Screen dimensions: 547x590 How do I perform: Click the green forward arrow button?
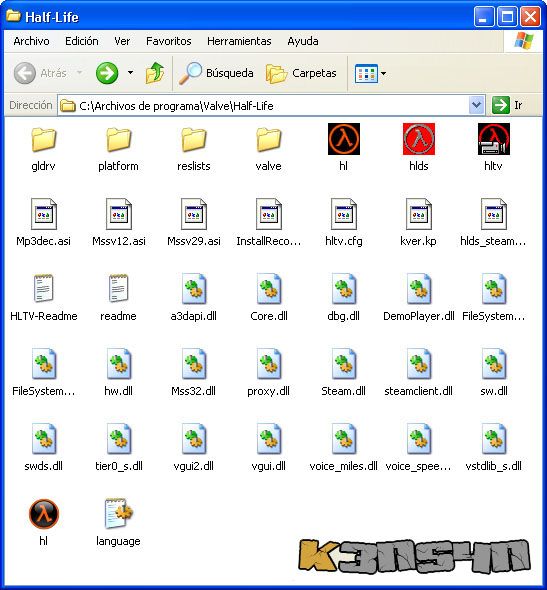(107, 73)
